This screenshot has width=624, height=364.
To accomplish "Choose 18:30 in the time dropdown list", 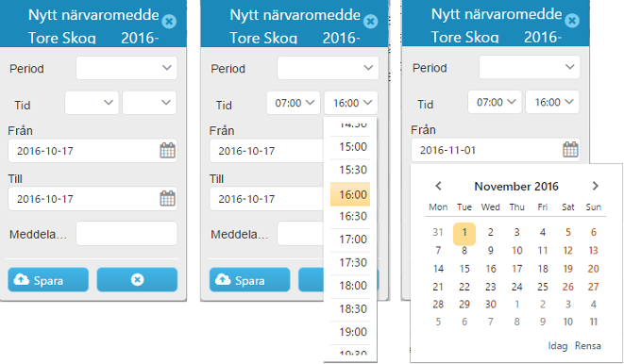I will (x=350, y=308).
